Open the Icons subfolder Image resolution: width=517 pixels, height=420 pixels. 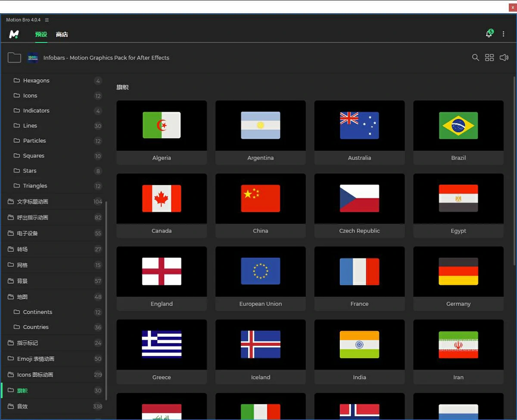tap(53, 96)
